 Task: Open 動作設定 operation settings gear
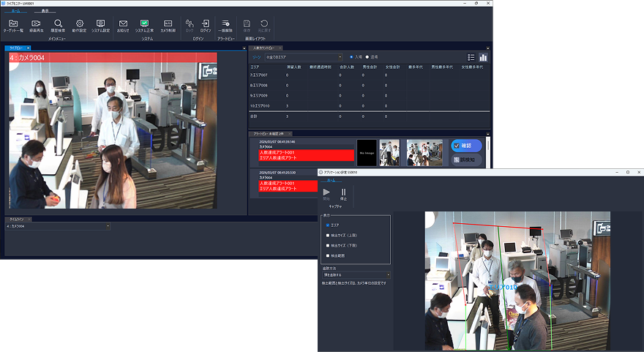tap(79, 26)
